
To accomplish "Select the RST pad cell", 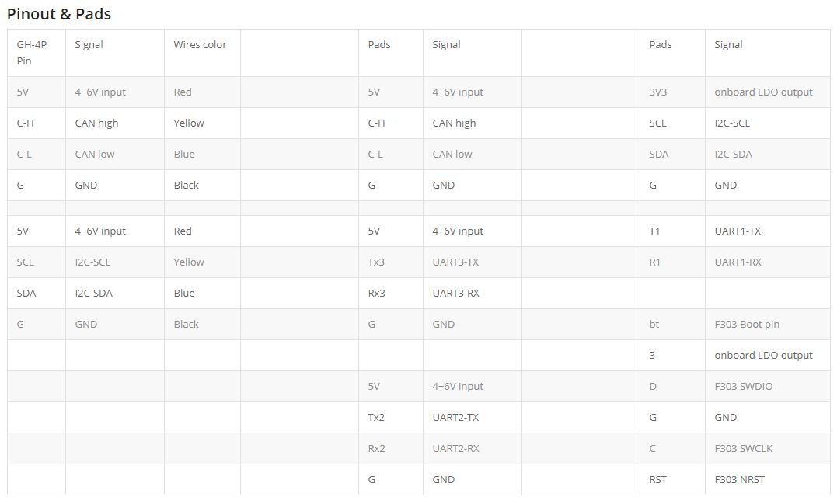I will (672, 479).
